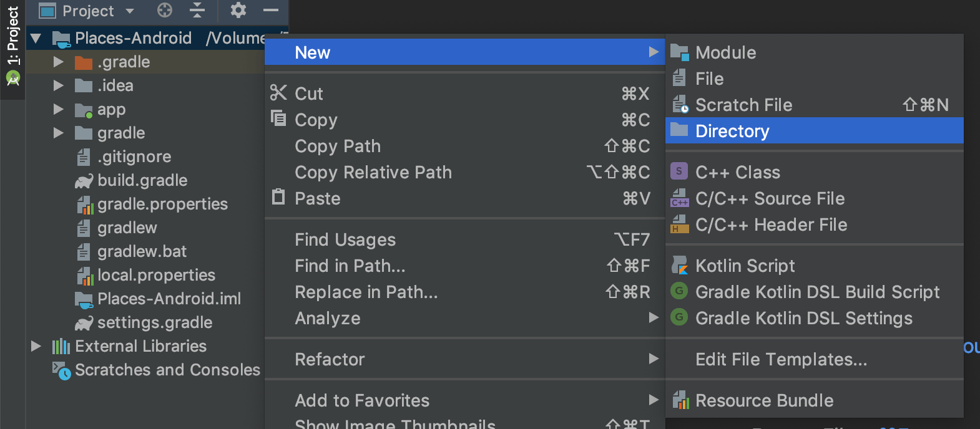Click the Resource Bundle icon
Viewport: 980px width, 429px height.
[679, 400]
